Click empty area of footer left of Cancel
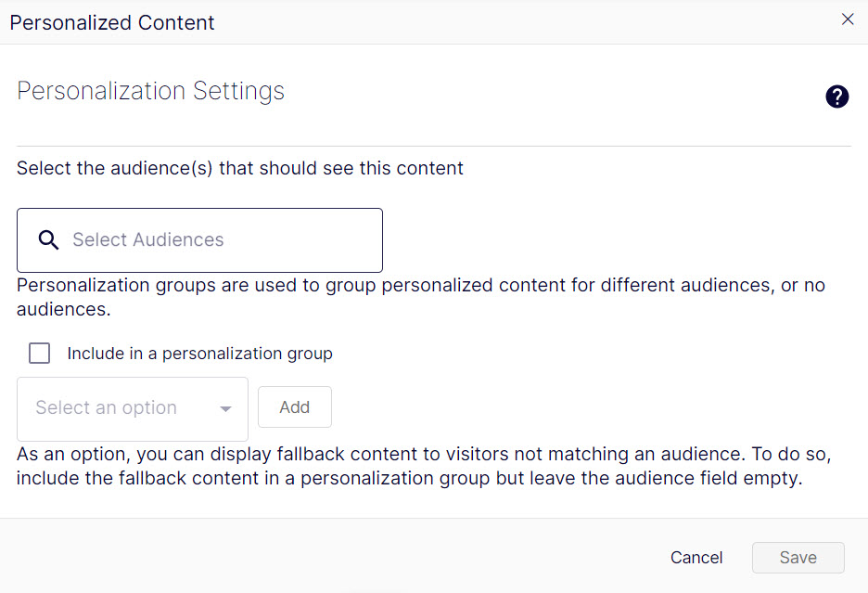Screen dimensions: 868x593 [332, 557]
